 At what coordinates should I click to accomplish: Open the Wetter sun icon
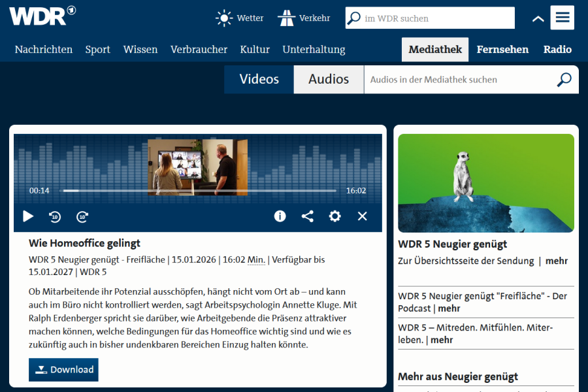click(225, 18)
